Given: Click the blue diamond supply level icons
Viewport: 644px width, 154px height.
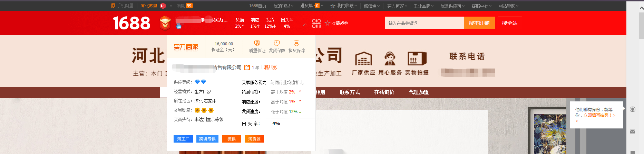Looking at the screenshot, I should click(200, 82).
